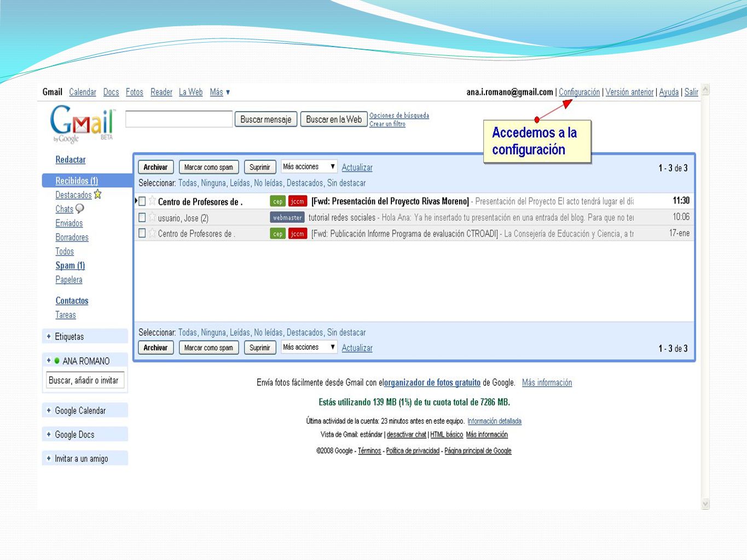Open Recibidos (1) inbox folder
This screenshot has width=747, height=560.
77,180
